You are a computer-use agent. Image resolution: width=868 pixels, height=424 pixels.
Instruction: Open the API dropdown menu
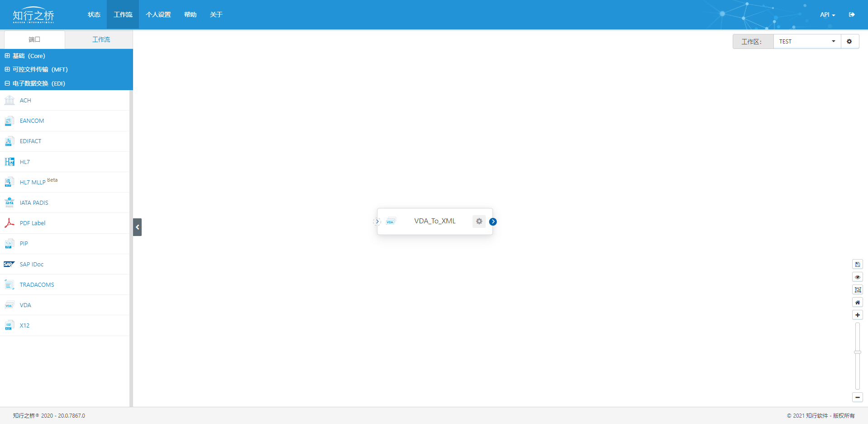point(827,14)
